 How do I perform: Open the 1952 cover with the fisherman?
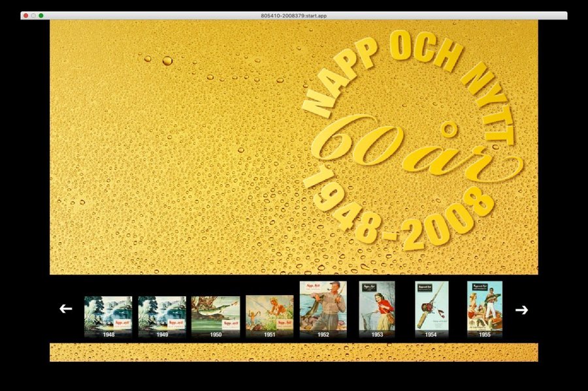[x=323, y=309]
